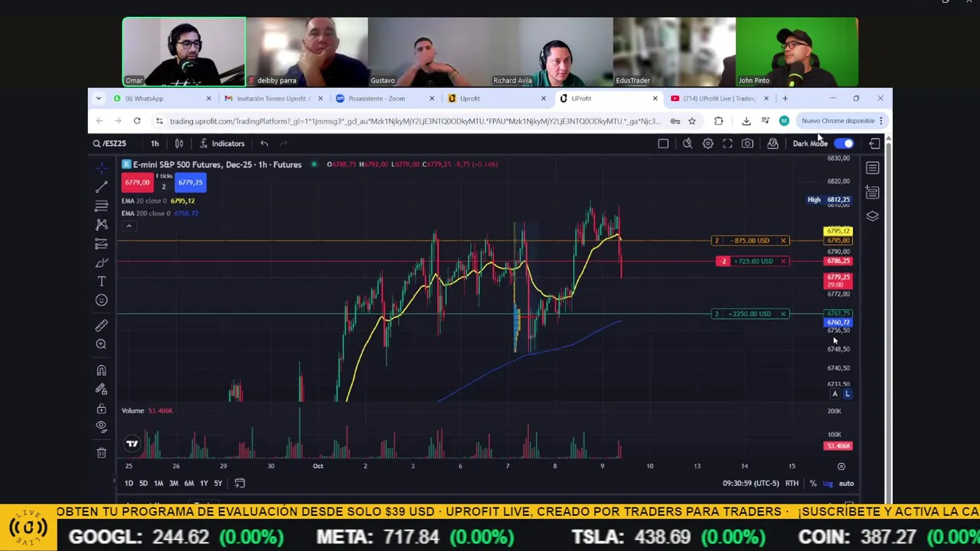980x551 pixels.
Task: Open the RTH session dropdown
Action: 792,483
